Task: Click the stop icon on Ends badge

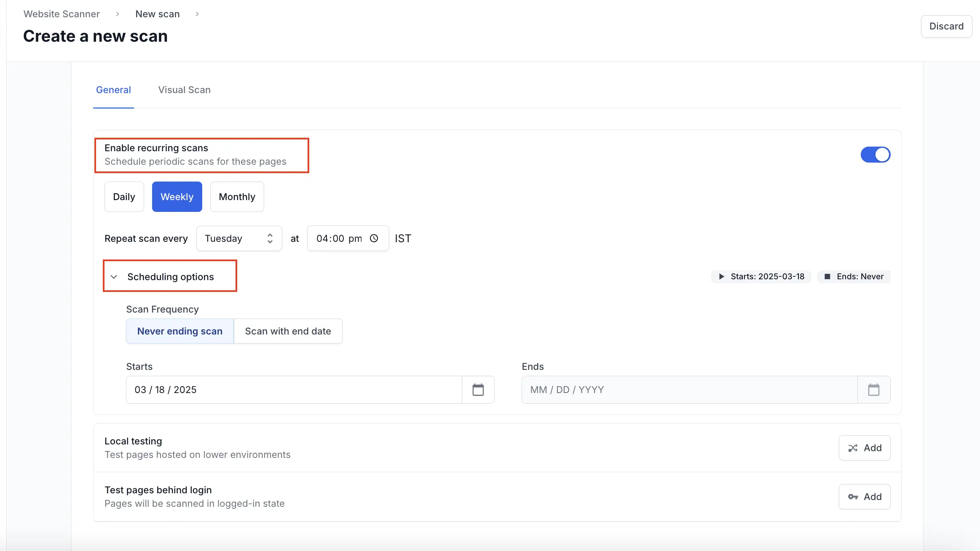Action: coord(827,277)
